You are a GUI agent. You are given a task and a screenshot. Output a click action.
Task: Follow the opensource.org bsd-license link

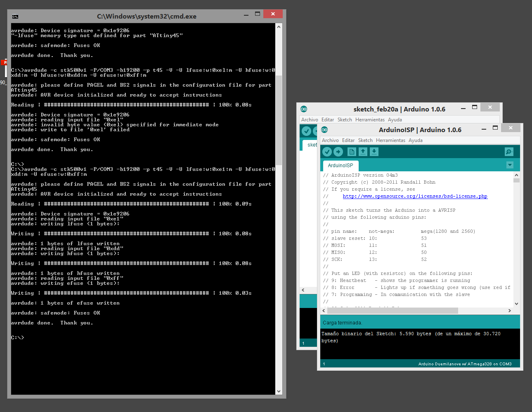[x=415, y=197]
